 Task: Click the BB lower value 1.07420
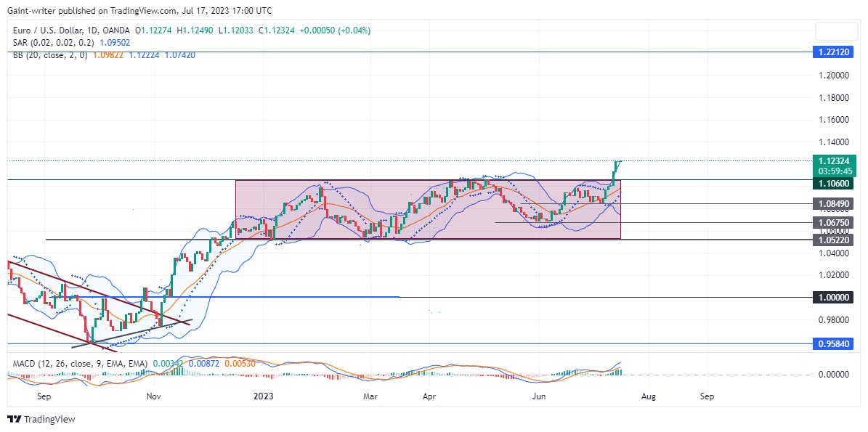click(x=180, y=54)
